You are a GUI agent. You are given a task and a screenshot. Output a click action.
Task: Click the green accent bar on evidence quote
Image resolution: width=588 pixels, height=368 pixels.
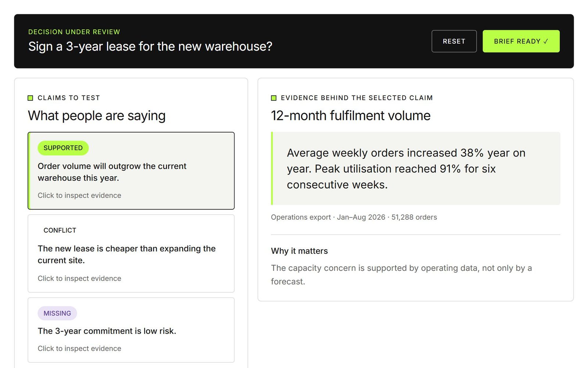coord(272,169)
